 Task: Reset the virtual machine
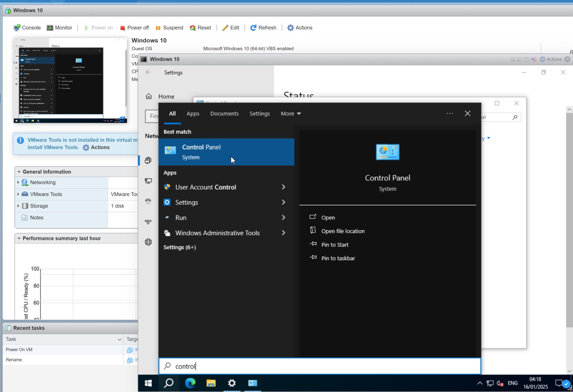200,28
